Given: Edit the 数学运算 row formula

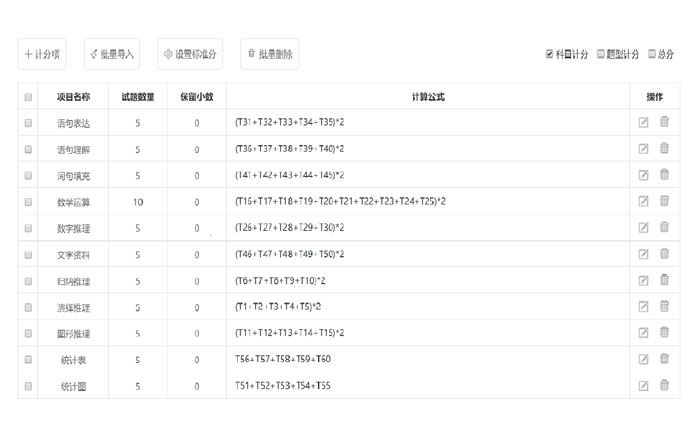Looking at the screenshot, I should [x=644, y=202].
